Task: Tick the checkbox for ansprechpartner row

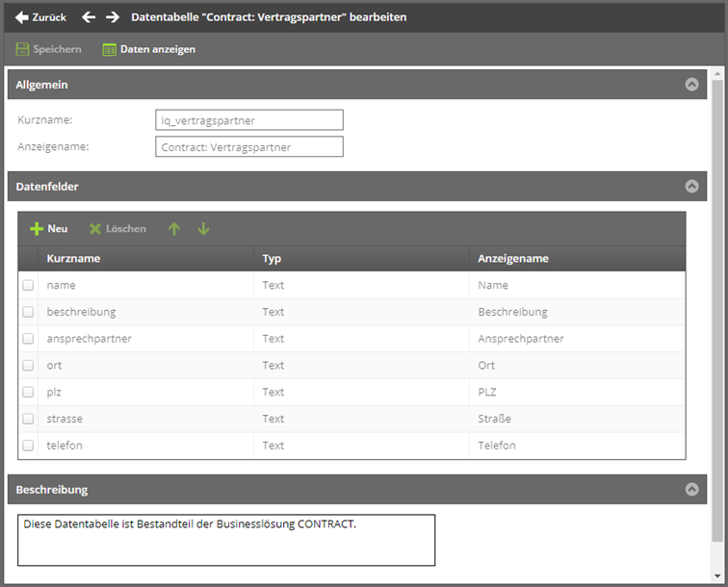Action: click(28, 339)
